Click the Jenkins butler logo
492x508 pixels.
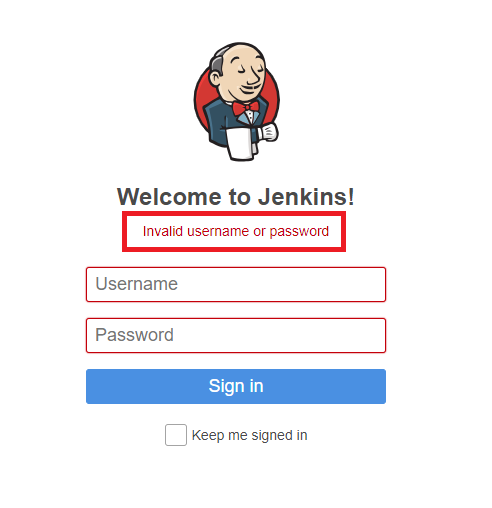tap(237, 102)
